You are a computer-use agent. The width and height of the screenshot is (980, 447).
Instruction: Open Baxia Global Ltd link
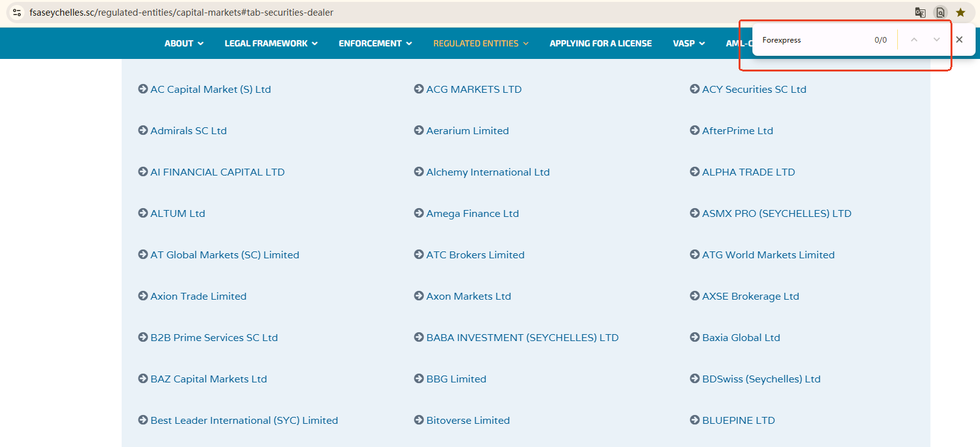click(x=741, y=337)
